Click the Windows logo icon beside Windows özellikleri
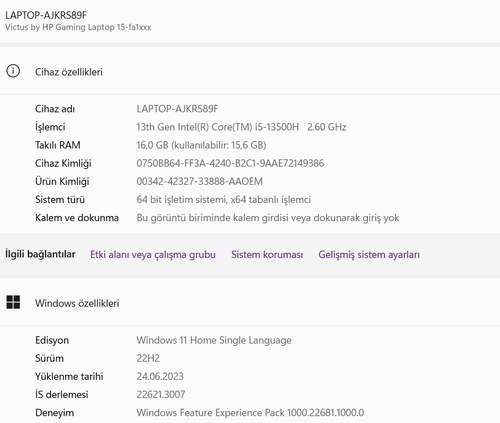Viewport: 500px width, 423px height. click(13, 302)
